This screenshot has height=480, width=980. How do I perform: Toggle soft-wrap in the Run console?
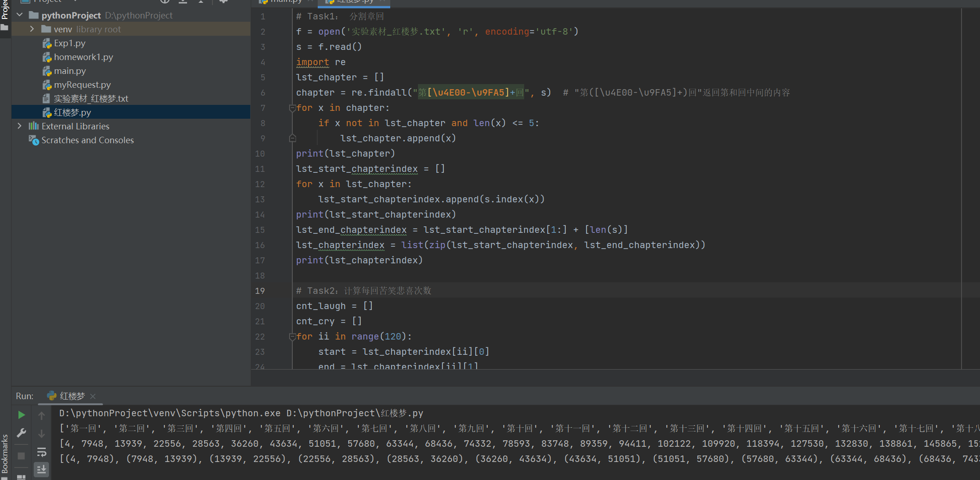pos(42,452)
